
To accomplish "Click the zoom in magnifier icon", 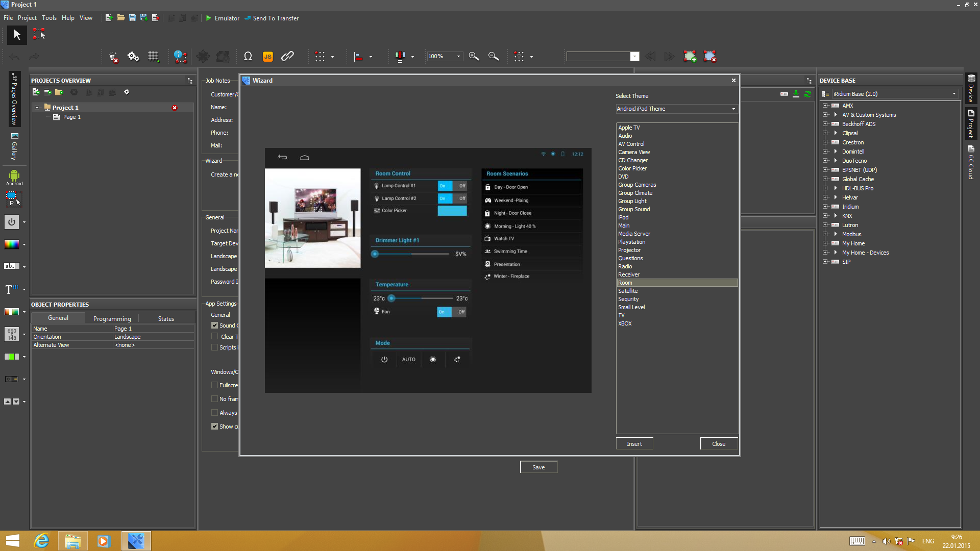I will tap(474, 57).
